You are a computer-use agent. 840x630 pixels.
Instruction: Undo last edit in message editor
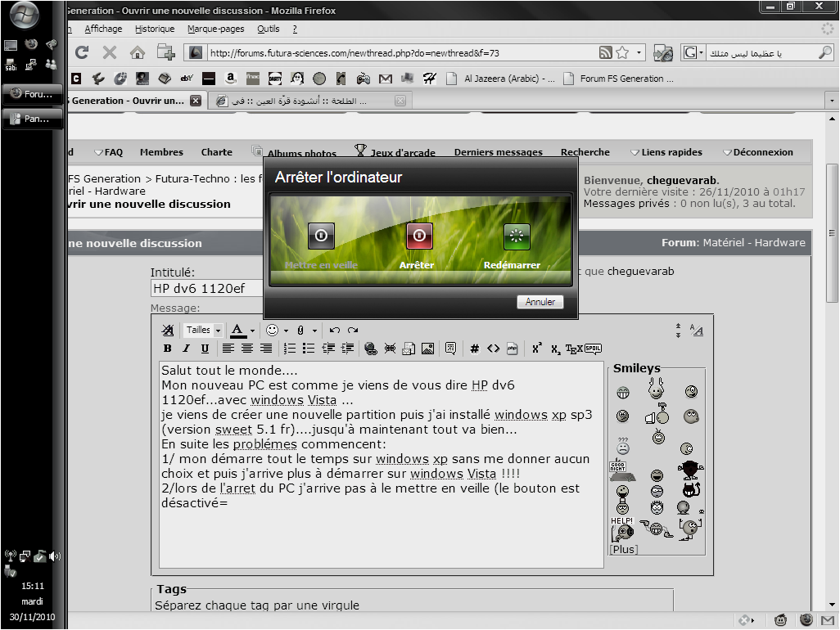point(334,331)
